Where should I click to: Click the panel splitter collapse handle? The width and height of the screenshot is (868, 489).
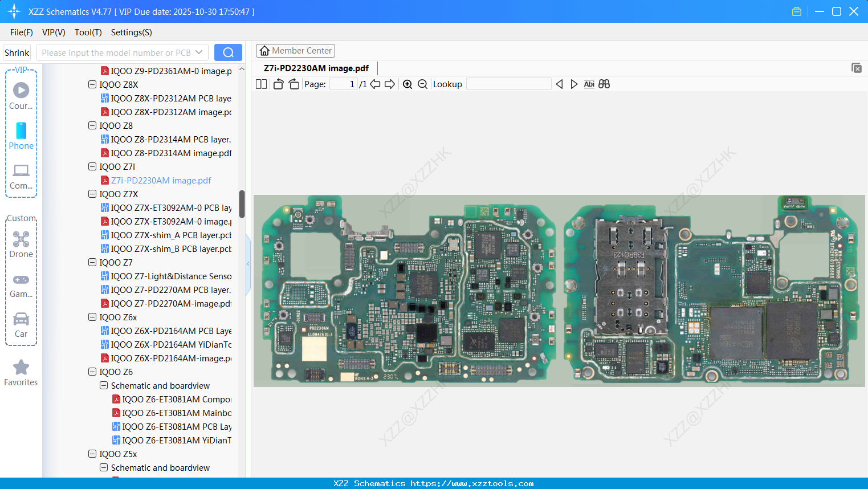[248, 264]
